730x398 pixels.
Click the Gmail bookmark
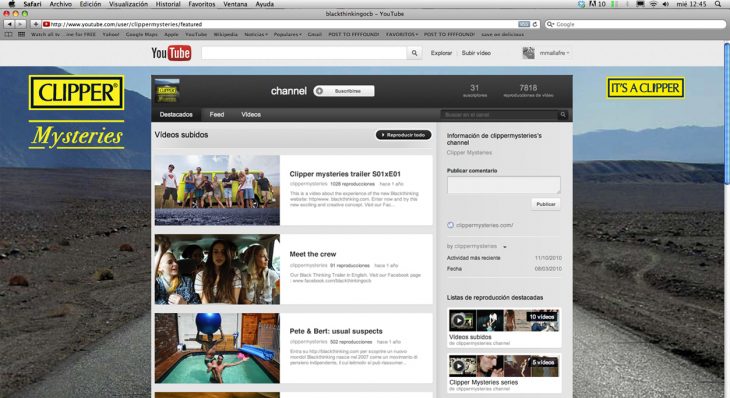point(315,34)
